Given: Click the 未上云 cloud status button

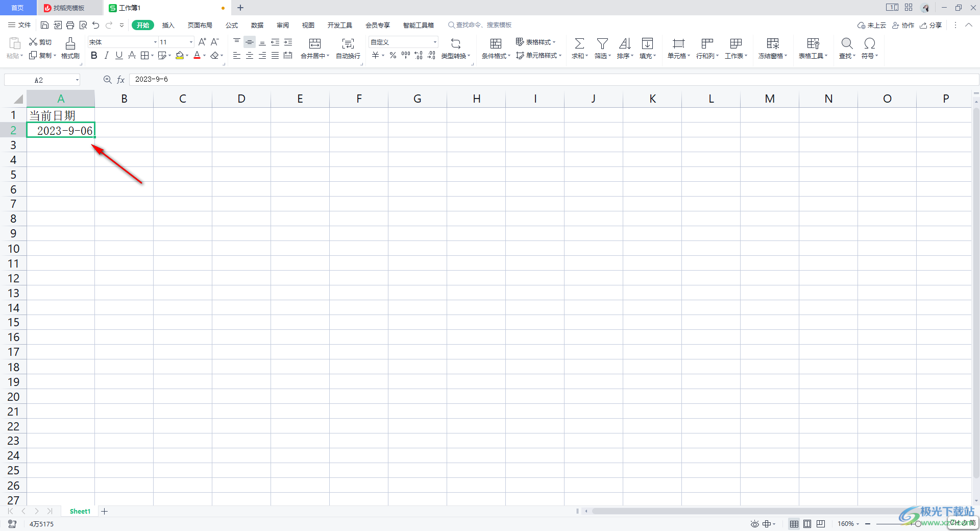Looking at the screenshot, I should tap(872, 25).
